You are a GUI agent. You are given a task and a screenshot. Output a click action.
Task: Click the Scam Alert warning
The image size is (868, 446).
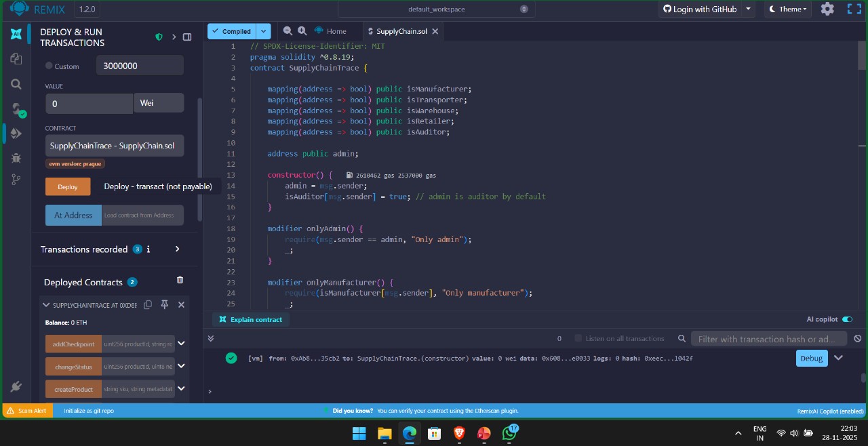27,411
